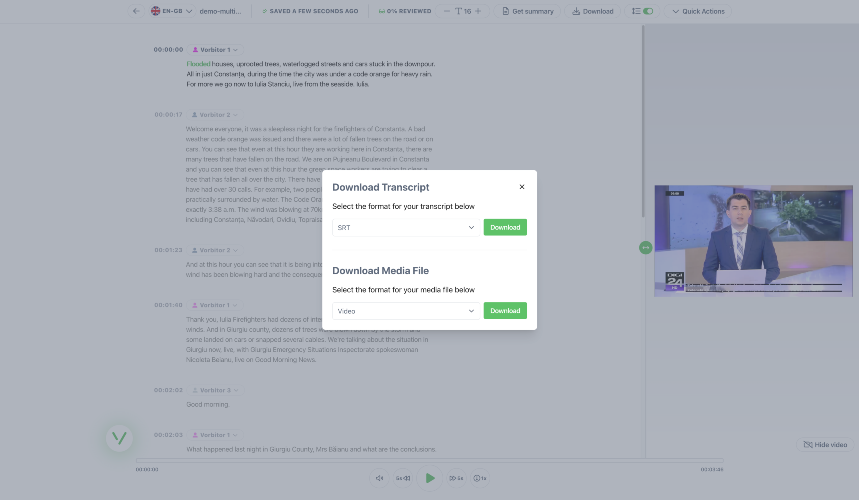Close the Download Transcript dialog
Screen dimensions: 859x500
pyautogui.click(x=522, y=187)
